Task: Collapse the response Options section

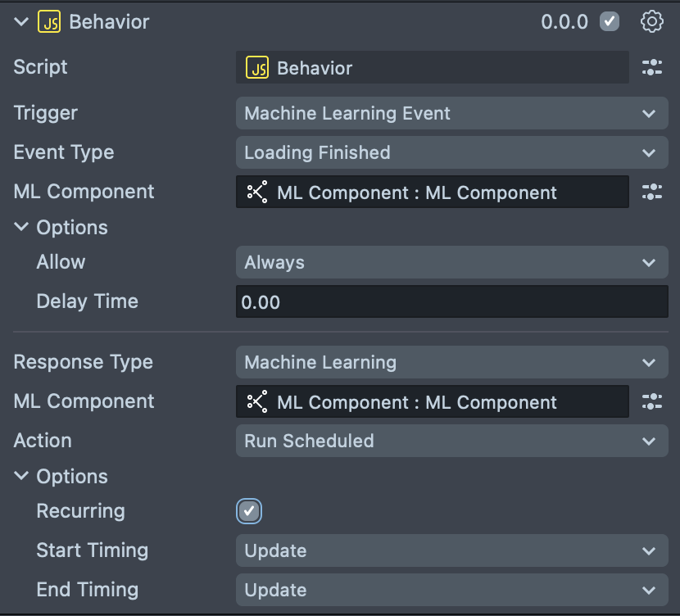Action: (21, 477)
